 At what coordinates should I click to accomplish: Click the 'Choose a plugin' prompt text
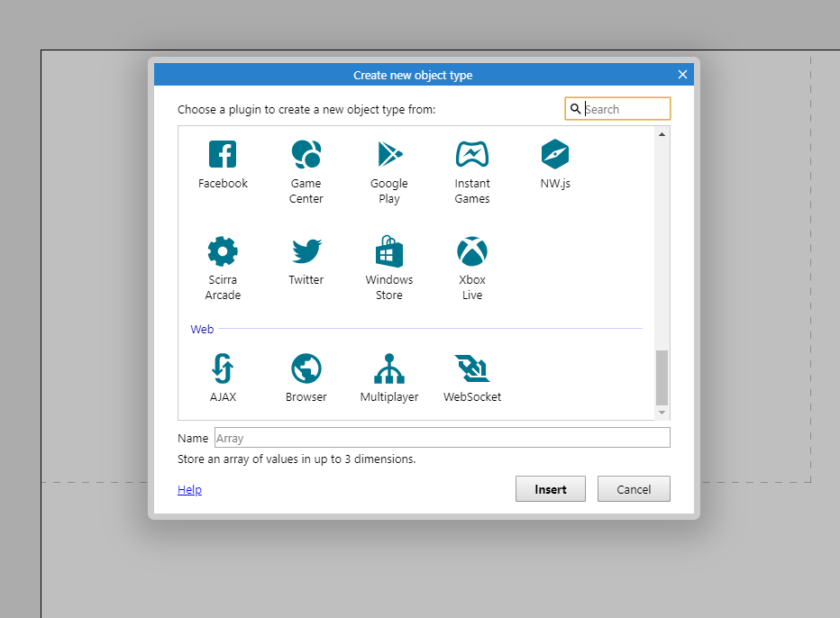tap(306, 109)
